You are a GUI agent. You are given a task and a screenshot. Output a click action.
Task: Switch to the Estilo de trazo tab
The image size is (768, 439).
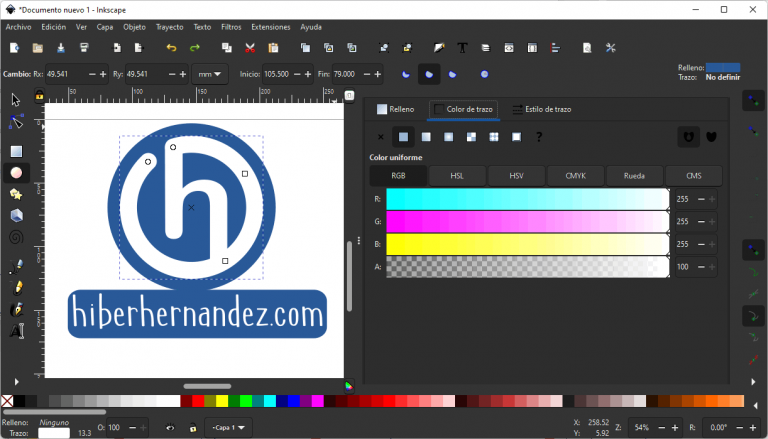point(541,109)
